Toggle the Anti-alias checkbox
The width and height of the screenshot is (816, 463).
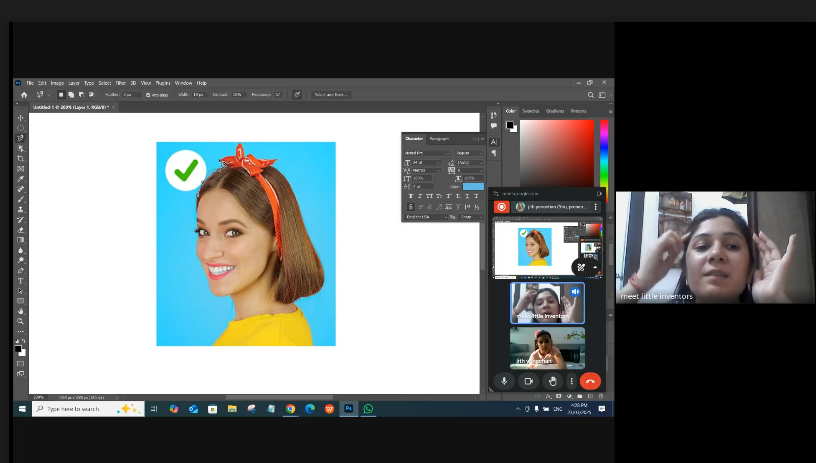tap(149, 95)
